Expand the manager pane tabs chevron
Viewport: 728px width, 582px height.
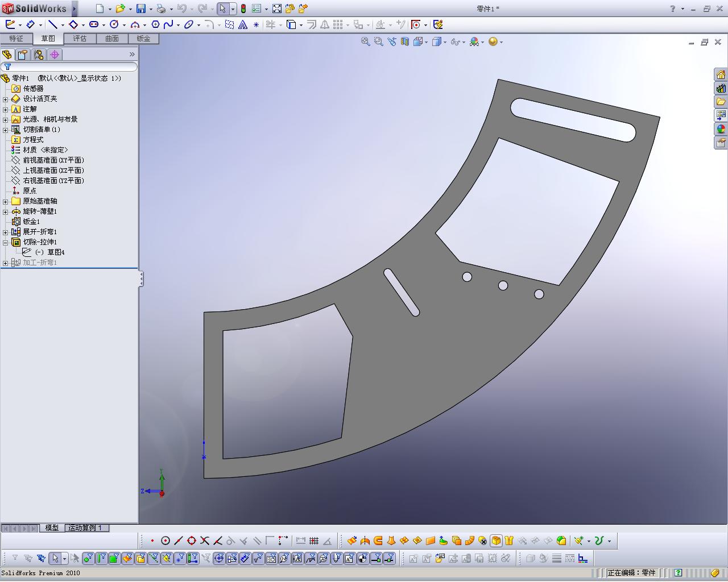[132, 55]
